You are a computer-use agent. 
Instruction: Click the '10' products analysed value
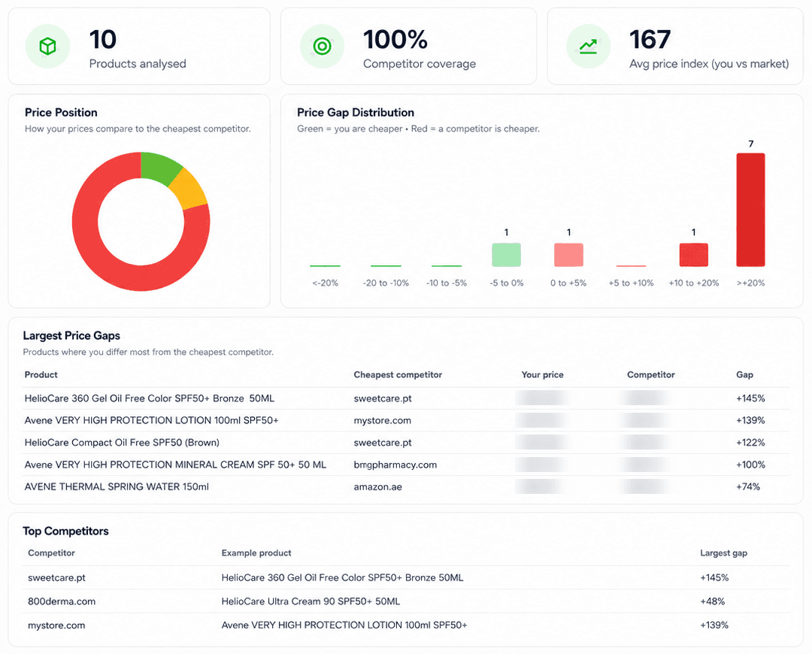[102, 39]
